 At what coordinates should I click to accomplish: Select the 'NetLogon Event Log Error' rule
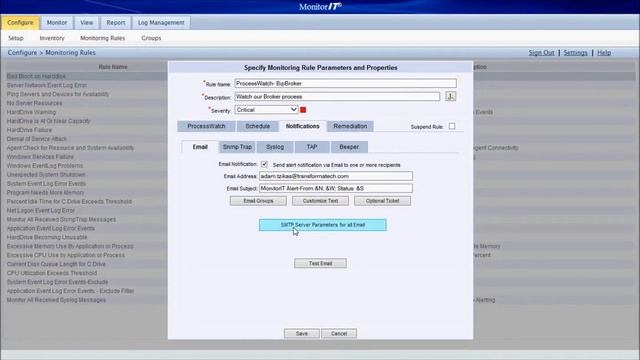pyautogui.click(x=40, y=211)
